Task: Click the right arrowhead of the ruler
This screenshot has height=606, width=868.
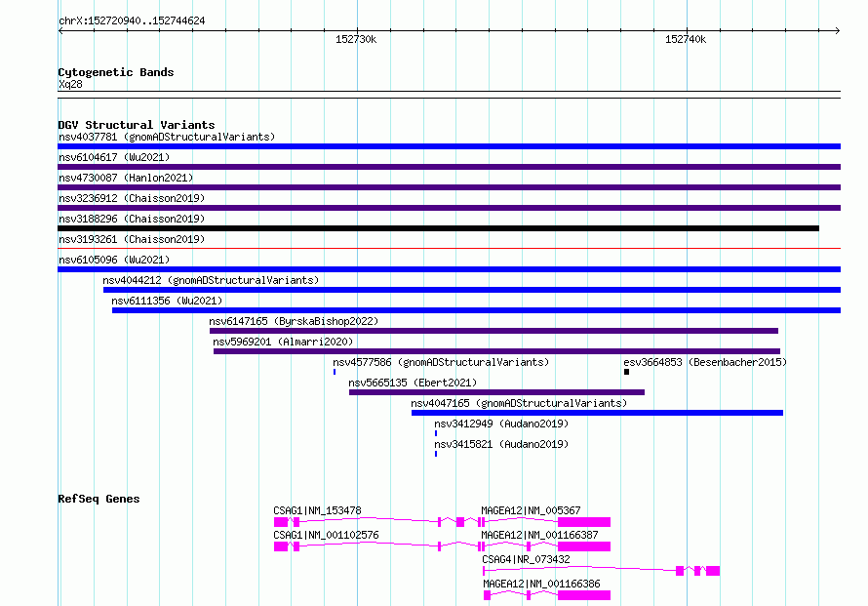Action: (x=838, y=30)
